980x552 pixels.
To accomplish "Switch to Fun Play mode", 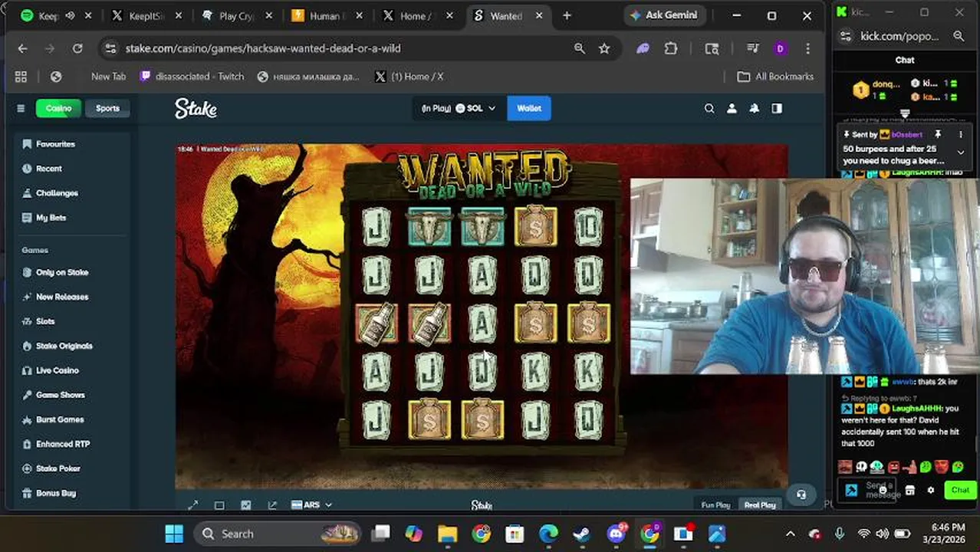I will (715, 504).
